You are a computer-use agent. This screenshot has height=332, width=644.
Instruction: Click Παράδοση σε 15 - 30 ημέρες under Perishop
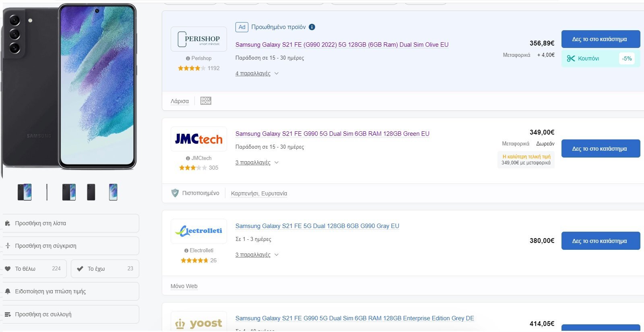tap(270, 58)
